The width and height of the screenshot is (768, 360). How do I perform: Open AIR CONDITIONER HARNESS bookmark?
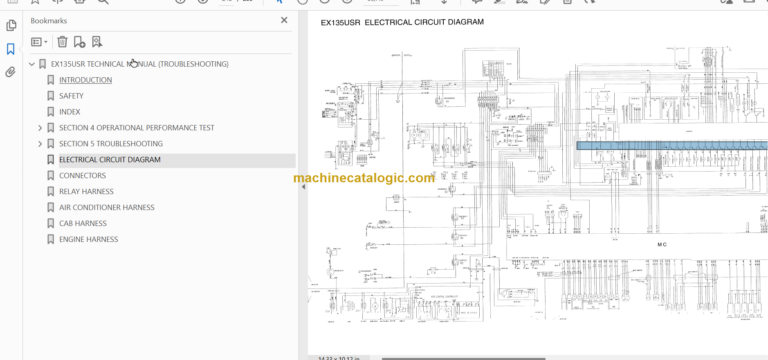(107, 207)
